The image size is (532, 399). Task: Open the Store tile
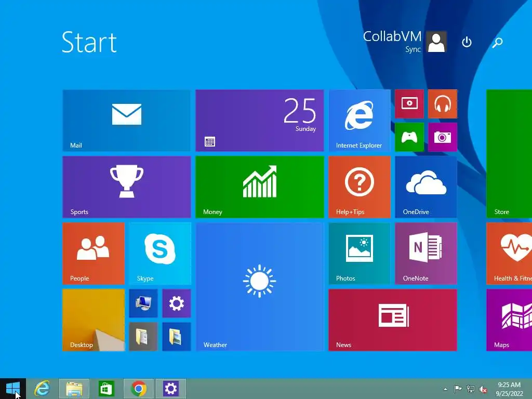click(x=509, y=154)
